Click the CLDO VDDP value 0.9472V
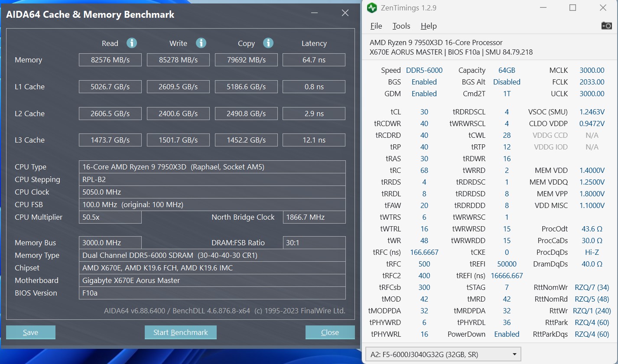This screenshot has height=364, width=618. [x=592, y=123]
